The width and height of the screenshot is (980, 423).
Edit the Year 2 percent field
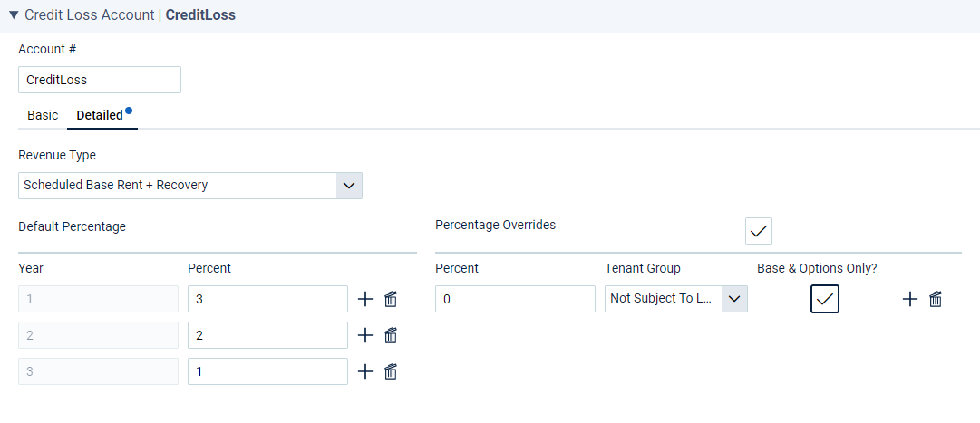tap(267, 335)
